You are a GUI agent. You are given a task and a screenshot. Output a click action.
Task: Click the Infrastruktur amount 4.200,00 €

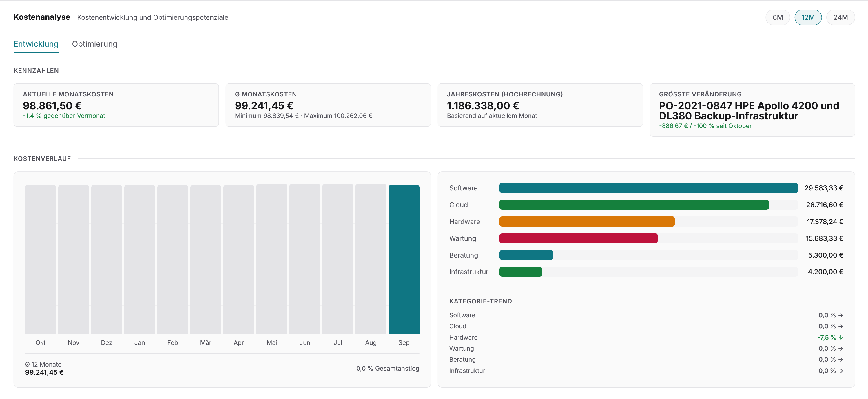click(x=825, y=272)
